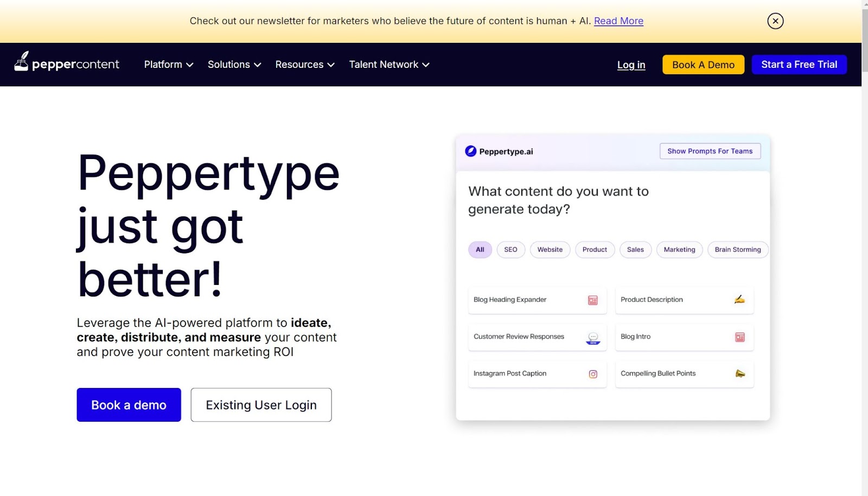Click the yellow Book A Demo button
Image resolution: width=868 pixels, height=496 pixels.
tap(703, 65)
